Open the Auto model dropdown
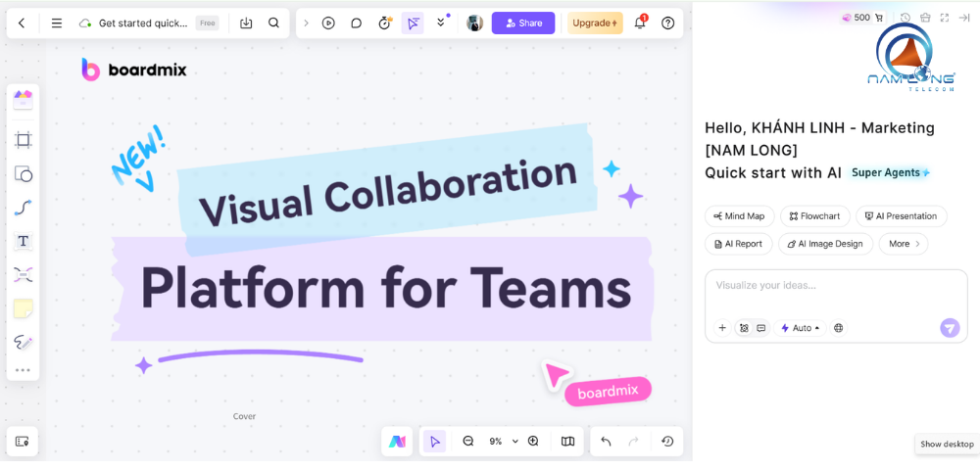The width and height of the screenshot is (980, 470). click(x=801, y=328)
